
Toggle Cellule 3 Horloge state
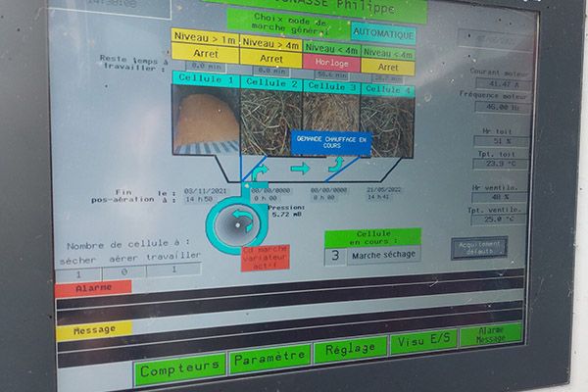click(x=331, y=61)
